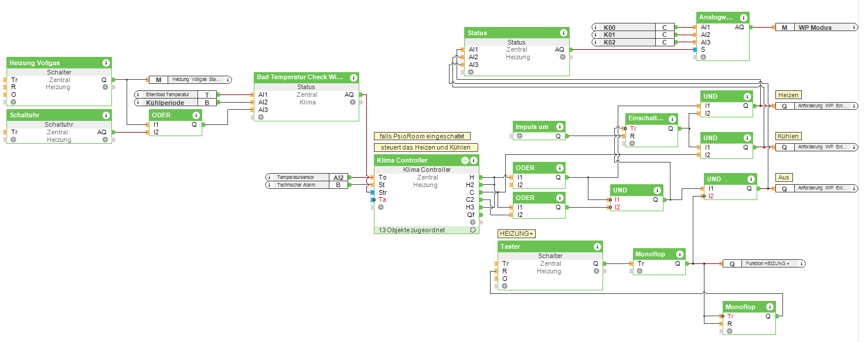
Task: Select Bad Temperatur Check block title
Action: 300,77
